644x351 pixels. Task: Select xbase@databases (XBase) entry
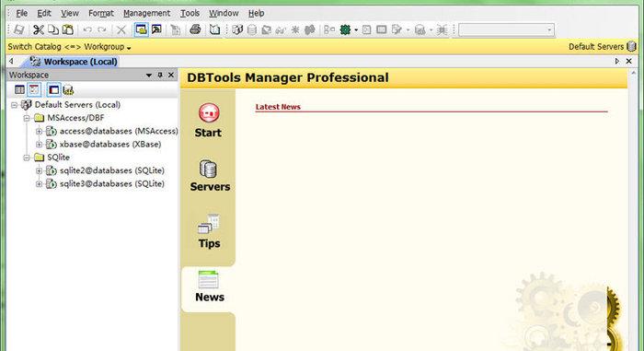(110, 145)
